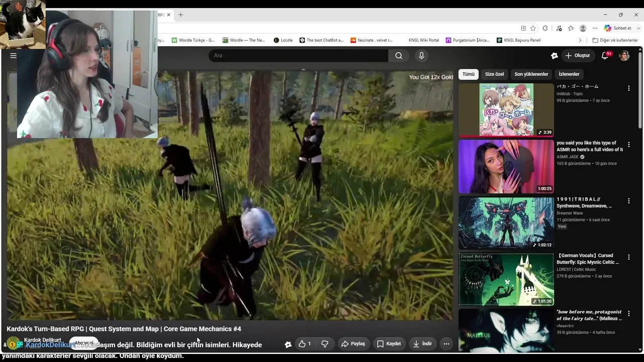Open The best ChatBot bookmark
This screenshot has height=362, width=644.
point(321,40)
